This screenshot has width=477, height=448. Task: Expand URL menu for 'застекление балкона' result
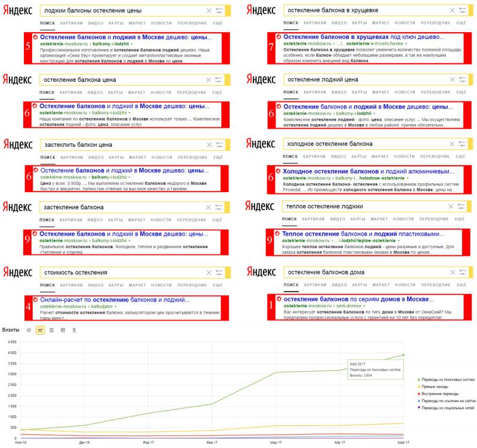tap(129, 241)
